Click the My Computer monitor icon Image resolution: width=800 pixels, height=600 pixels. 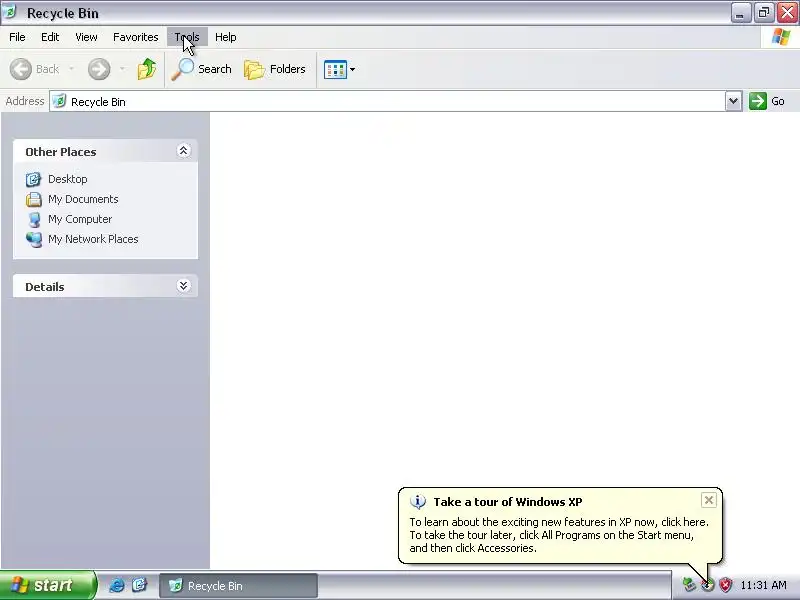click(x=34, y=219)
